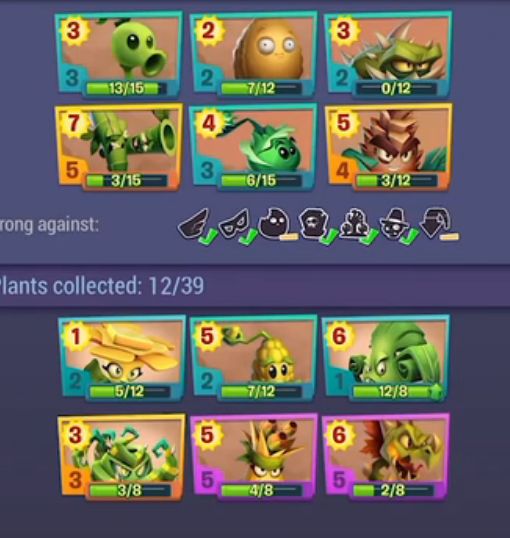The height and width of the screenshot is (538, 510).
Task: Pick the yellow flower card showing 5/12
Action: 121,358
